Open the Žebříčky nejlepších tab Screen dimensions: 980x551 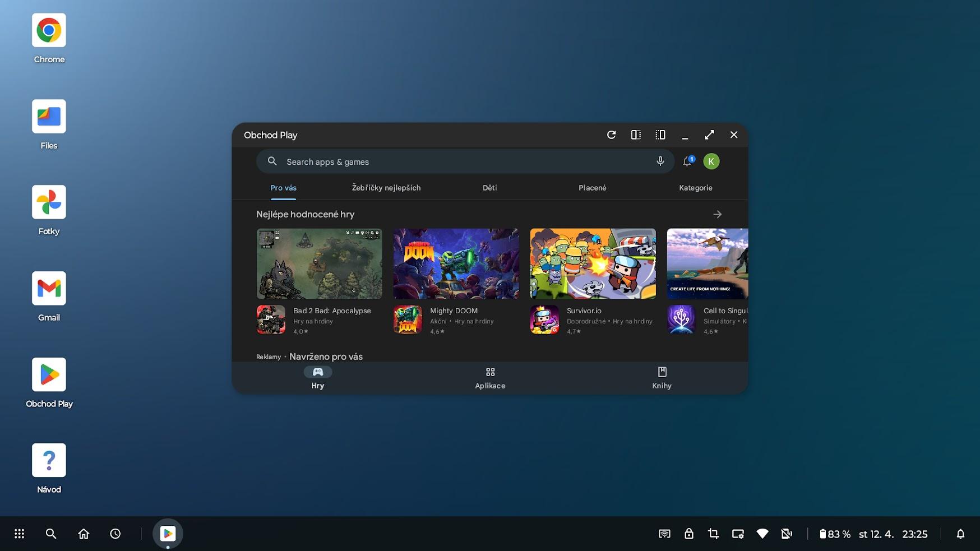point(386,188)
